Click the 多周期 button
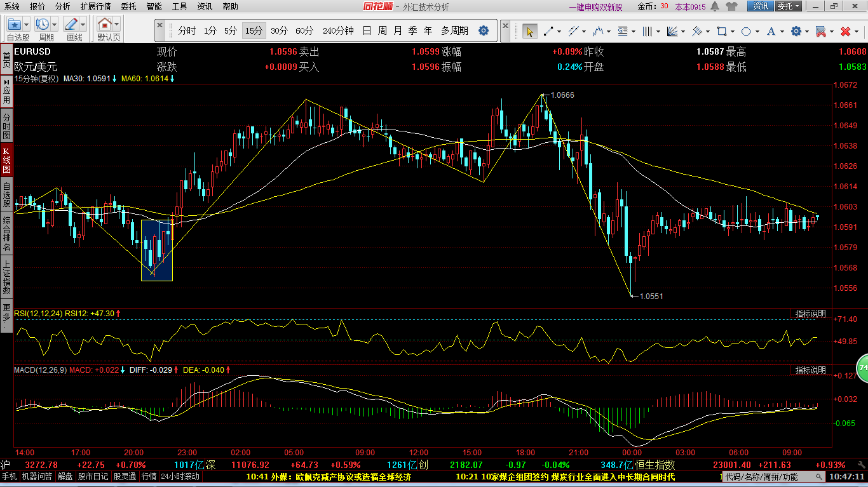 point(454,30)
